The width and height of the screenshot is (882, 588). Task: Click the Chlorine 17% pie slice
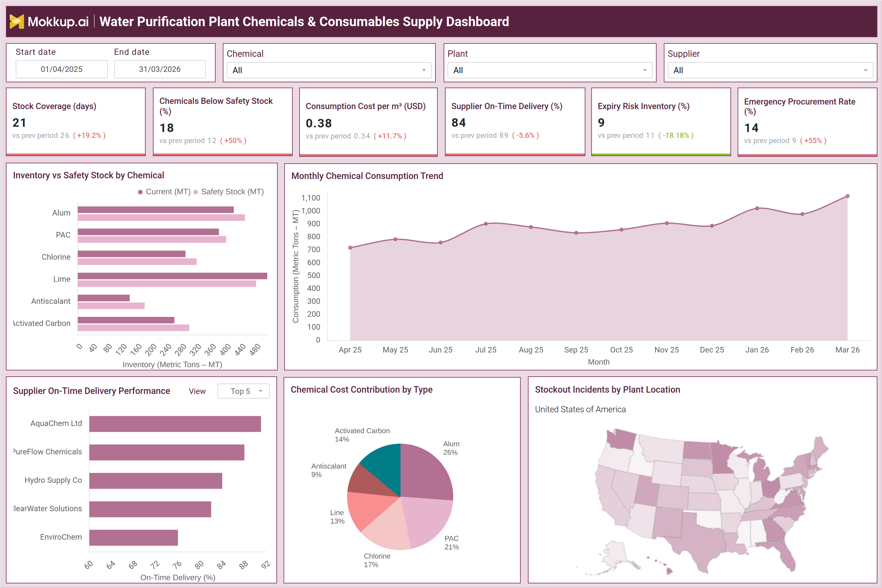pos(388,527)
